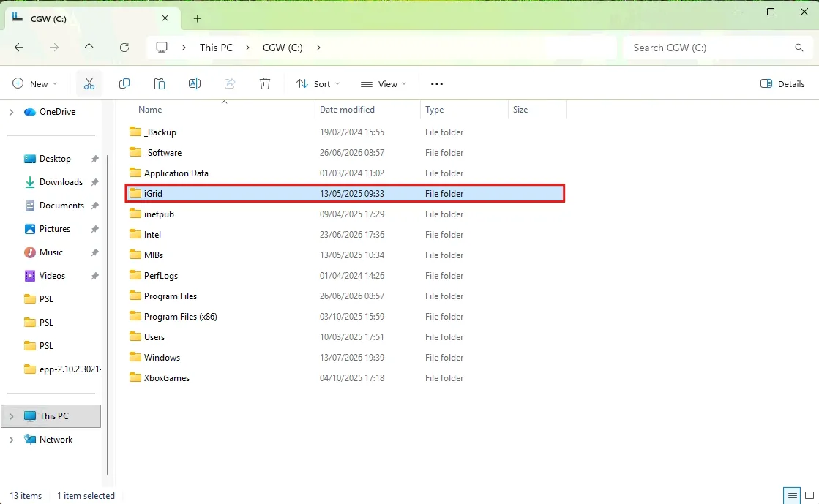Viewport: 819px width, 504px height.
Task: Click the Delete trash can icon
Action: (265, 83)
